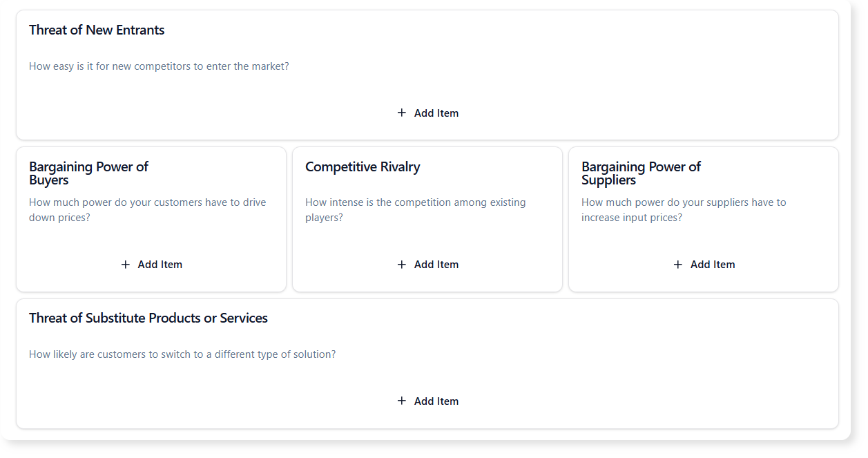Click the plus icon under Threat of Substitute Products
The height and width of the screenshot is (458, 868).
(402, 401)
